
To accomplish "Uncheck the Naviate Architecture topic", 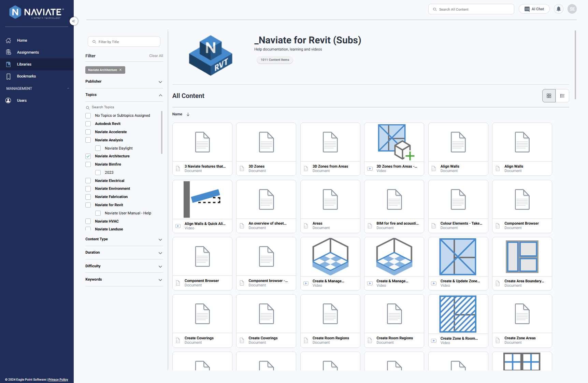I will (x=88, y=156).
